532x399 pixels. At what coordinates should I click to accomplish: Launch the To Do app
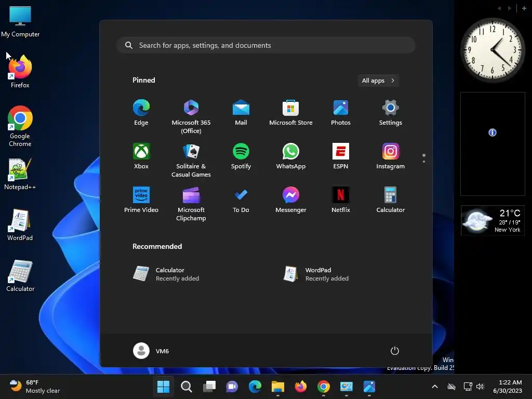pos(241,200)
